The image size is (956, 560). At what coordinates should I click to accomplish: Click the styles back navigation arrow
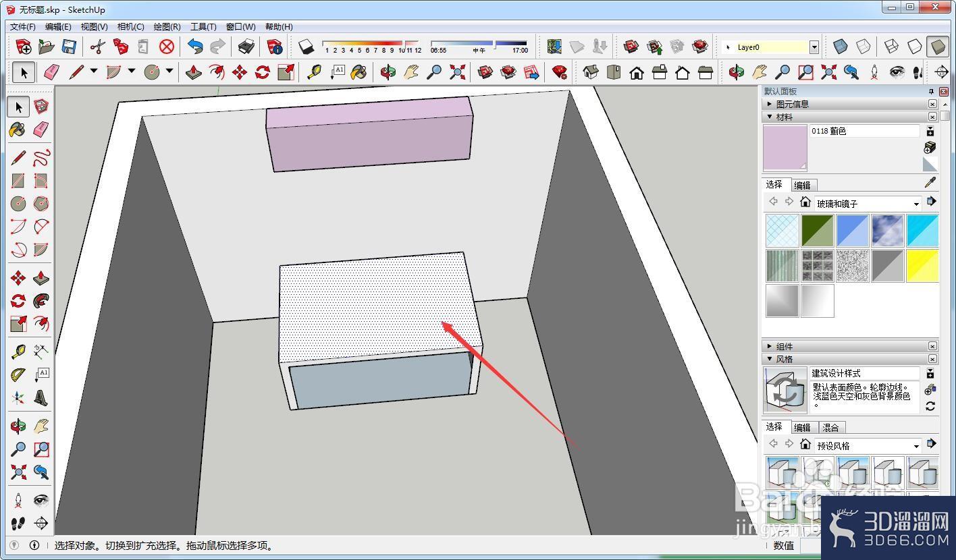[x=774, y=444]
